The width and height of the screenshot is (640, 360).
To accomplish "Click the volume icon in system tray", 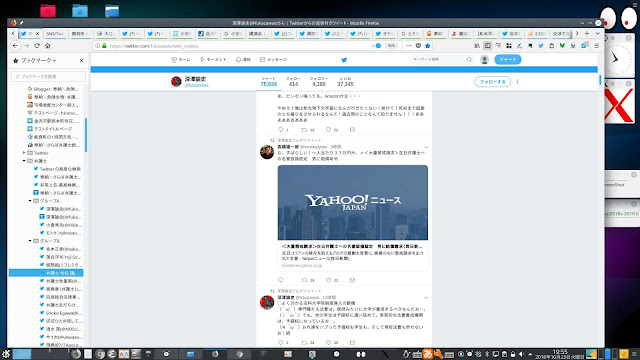I will (x=521, y=354).
